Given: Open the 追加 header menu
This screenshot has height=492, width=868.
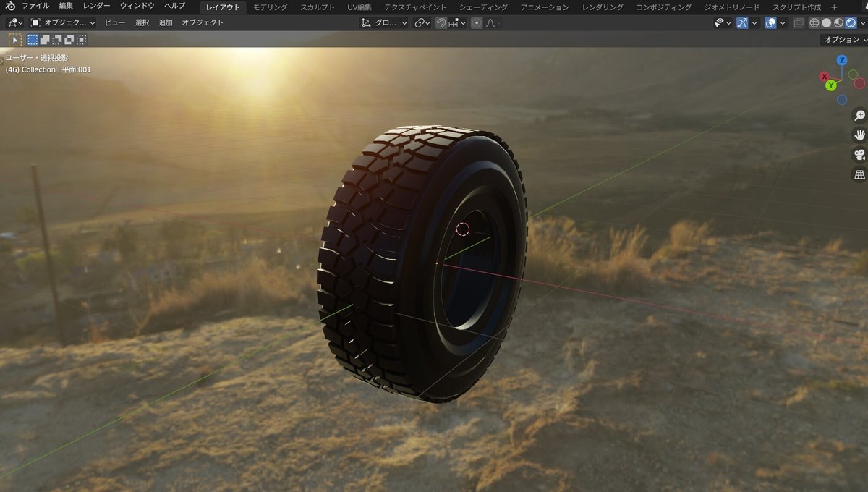Looking at the screenshot, I should coord(166,22).
